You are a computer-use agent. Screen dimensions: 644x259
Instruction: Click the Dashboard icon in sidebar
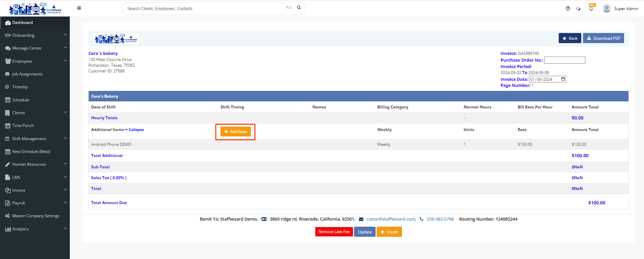(x=8, y=23)
